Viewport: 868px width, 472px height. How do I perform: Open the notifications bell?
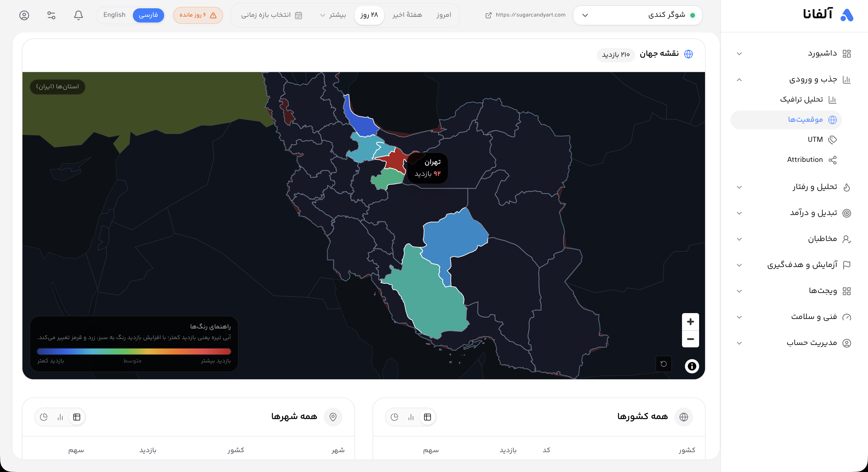click(x=79, y=15)
